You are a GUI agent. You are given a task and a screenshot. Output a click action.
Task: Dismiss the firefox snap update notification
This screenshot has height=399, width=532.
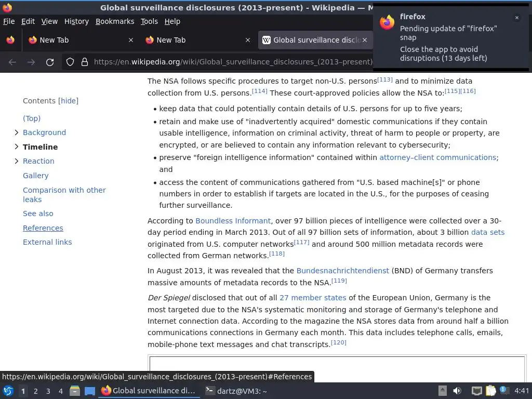[x=517, y=18]
